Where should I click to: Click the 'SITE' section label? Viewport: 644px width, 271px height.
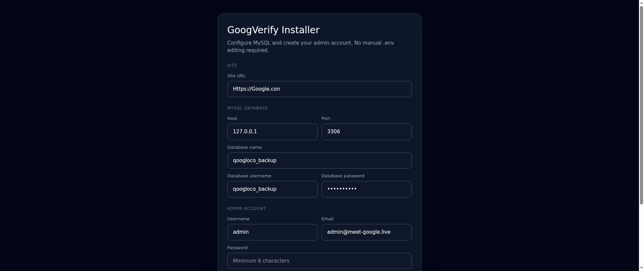pos(232,65)
